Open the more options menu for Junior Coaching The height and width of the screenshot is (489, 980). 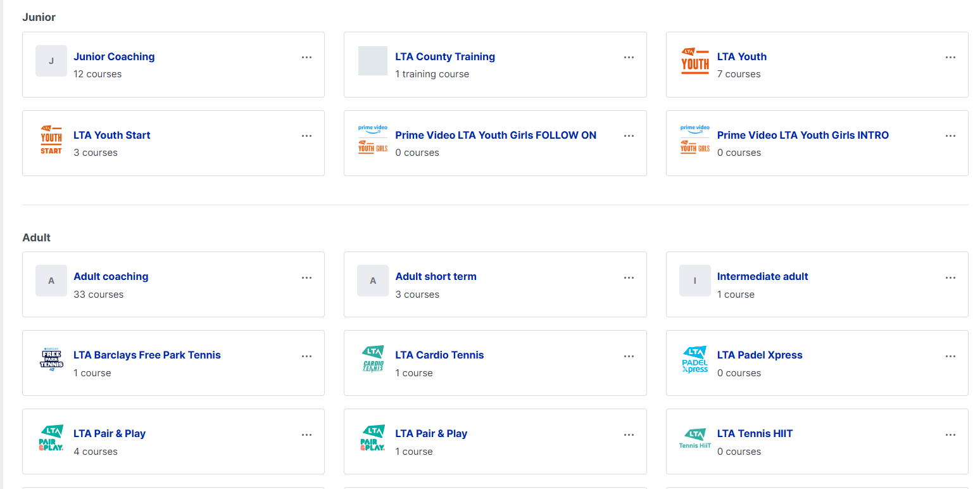(x=306, y=57)
